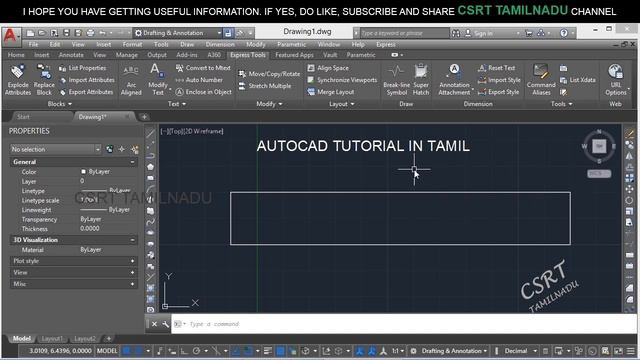
Task: Click the Synchronize Viewports button
Action: coord(342,80)
